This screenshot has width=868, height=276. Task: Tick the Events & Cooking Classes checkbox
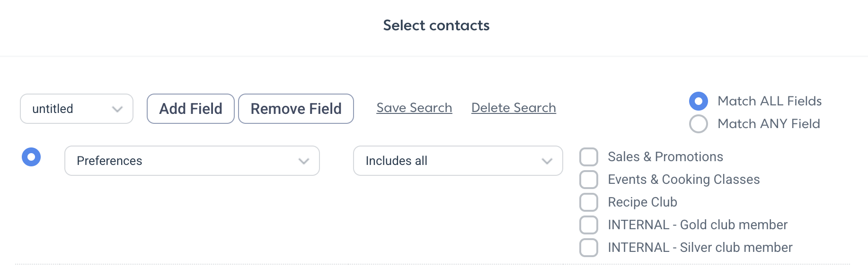tap(589, 180)
